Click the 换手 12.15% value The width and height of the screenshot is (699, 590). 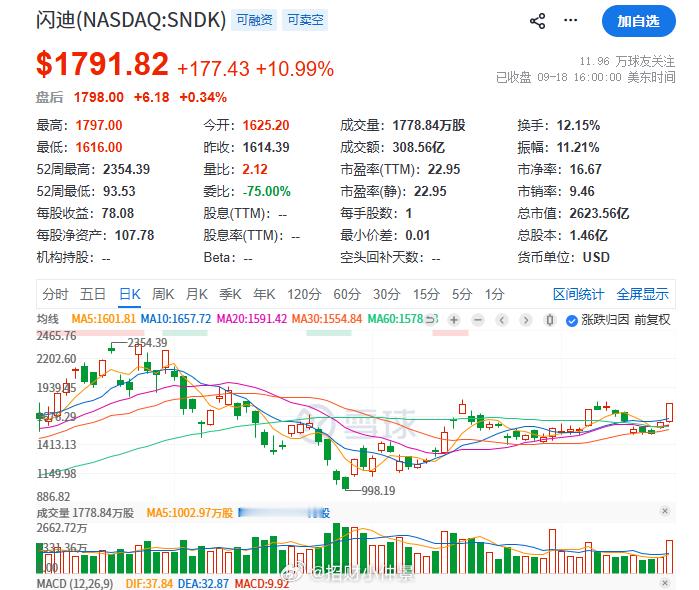pyautogui.click(x=578, y=125)
